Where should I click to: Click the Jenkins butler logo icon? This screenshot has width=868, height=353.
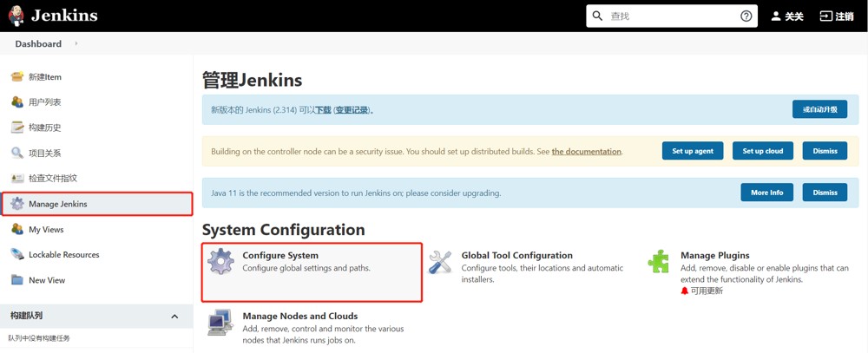pos(16,16)
